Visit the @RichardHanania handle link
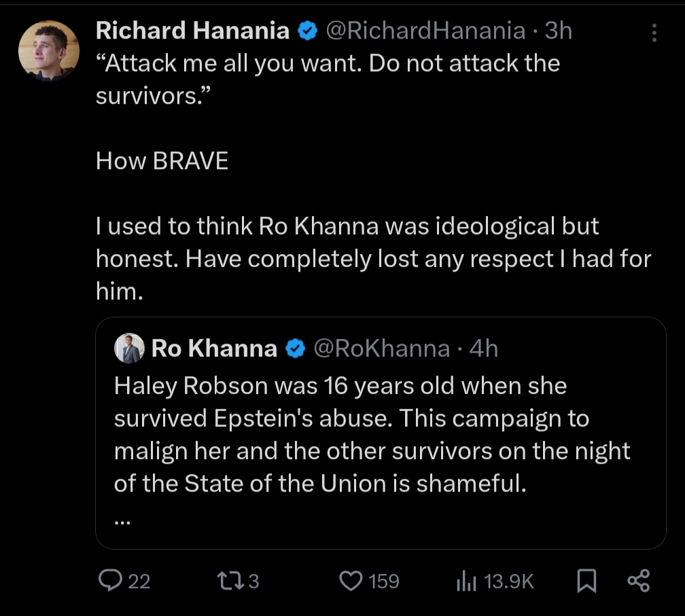The width and height of the screenshot is (685, 616). coord(426,31)
